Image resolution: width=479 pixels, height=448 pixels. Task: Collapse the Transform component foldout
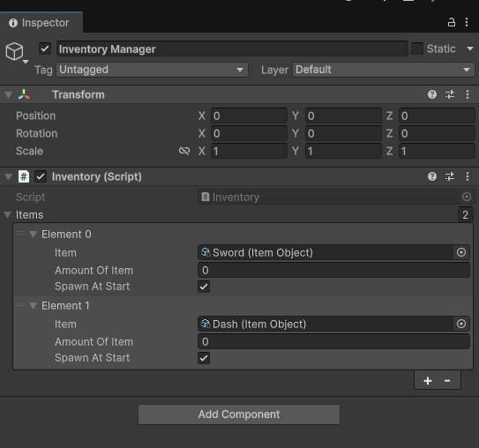(8, 95)
